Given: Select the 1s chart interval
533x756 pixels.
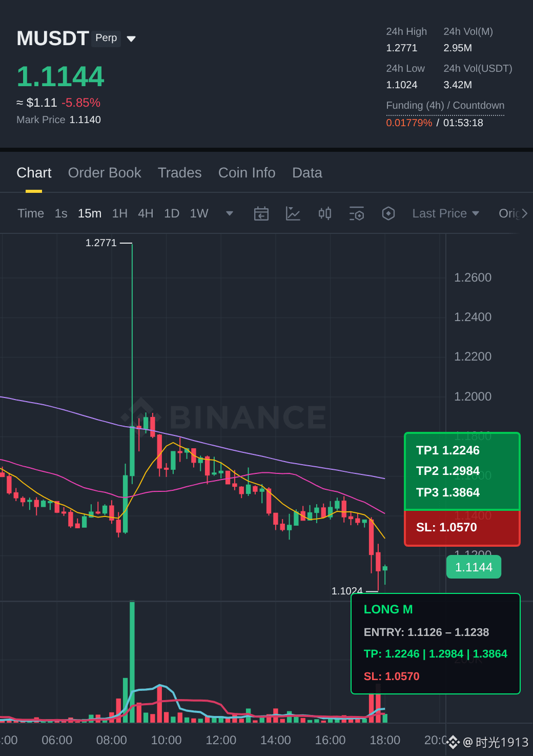Looking at the screenshot, I should 61,213.
